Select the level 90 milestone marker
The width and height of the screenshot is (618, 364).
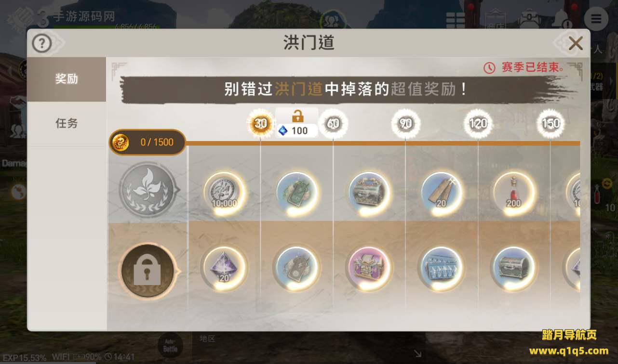coord(405,124)
